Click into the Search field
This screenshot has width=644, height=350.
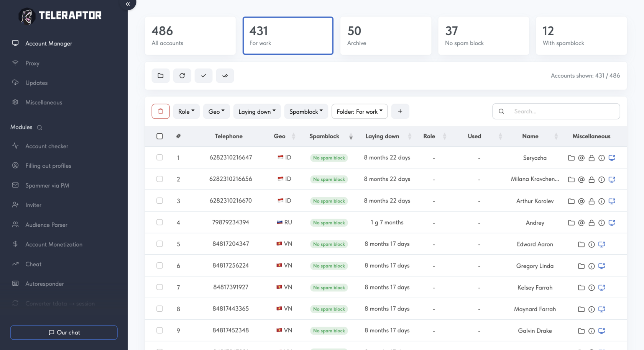[556, 111]
